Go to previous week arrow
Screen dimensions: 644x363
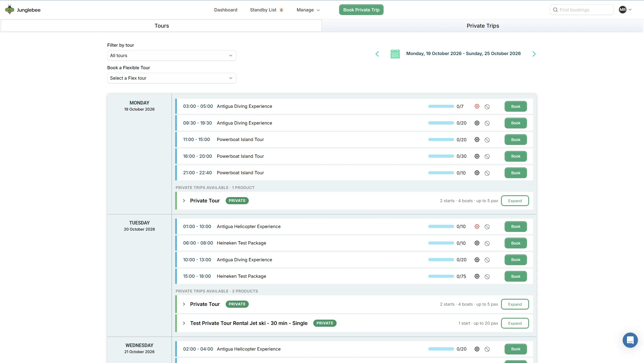point(377,54)
